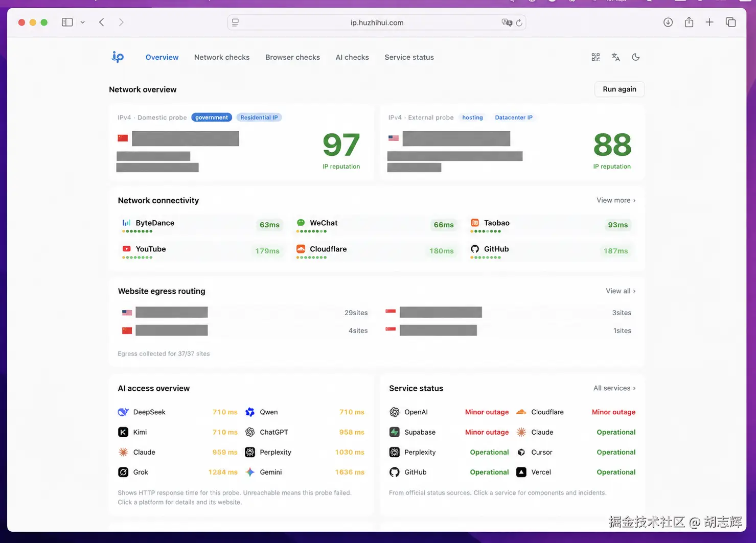Select the Overview tab
Screen dimensions: 756x543
pyautogui.click(x=162, y=57)
